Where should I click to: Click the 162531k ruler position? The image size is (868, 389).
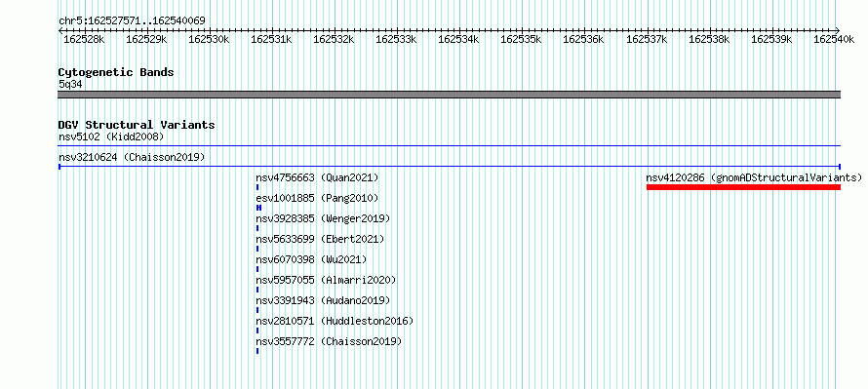point(272,39)
